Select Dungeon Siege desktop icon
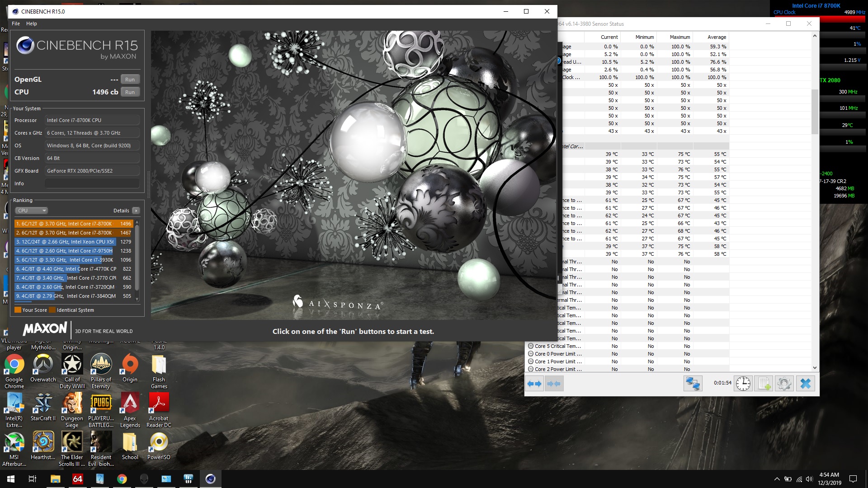The height and width of the screenshot is (488, 868). (x=72, y=410)
